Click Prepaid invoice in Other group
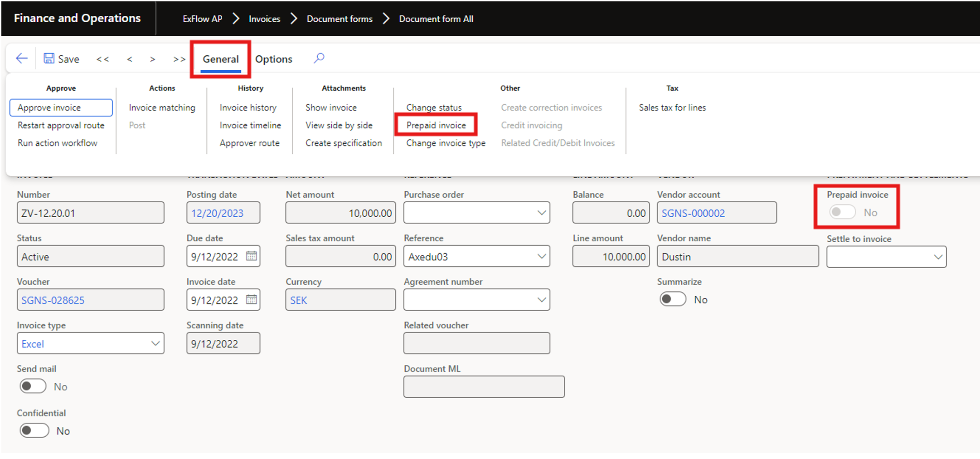This screenshot has height=459, width=980. tap(436, 125)
